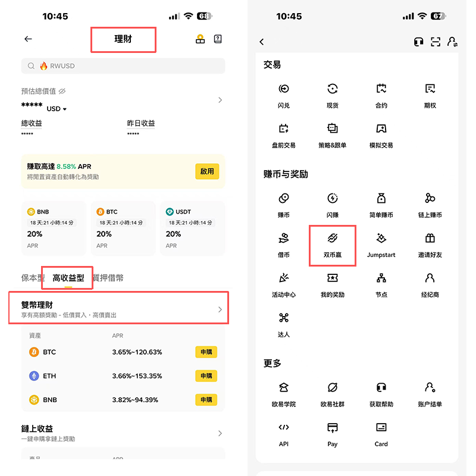Switch to the 高收益型 tab
The image size is (476, 476).
(68, 278)
